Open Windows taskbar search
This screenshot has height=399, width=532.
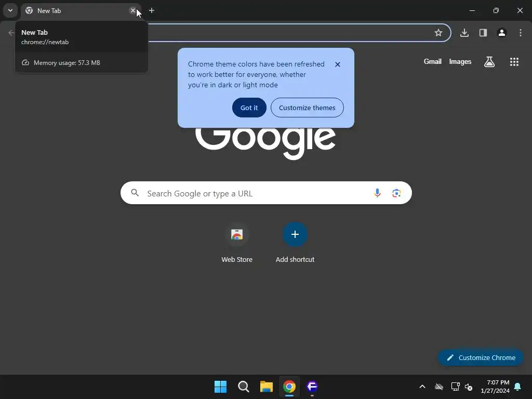(244, 387)
